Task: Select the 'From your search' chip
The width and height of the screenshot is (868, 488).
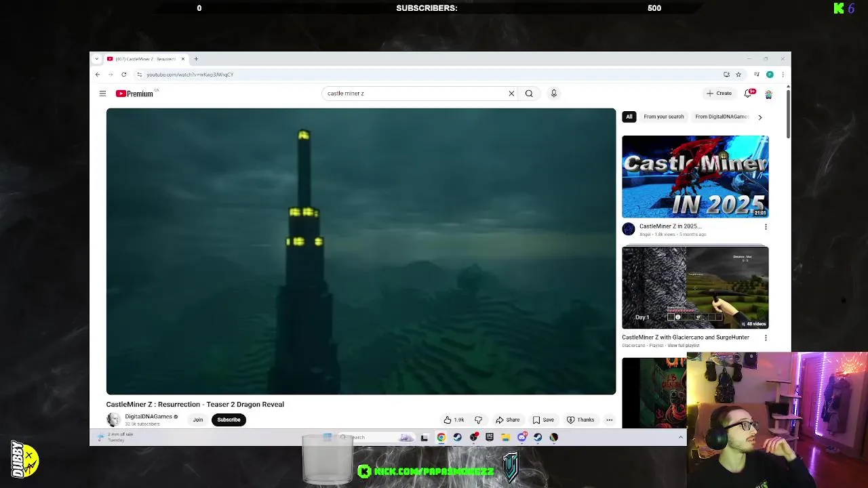Action: point(664,117)
